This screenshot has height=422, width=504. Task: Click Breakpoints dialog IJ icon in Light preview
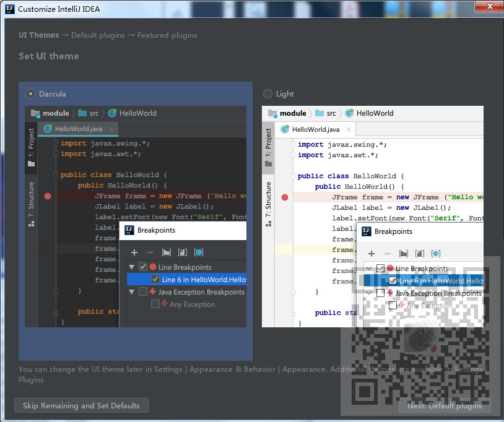click(367, 231)
